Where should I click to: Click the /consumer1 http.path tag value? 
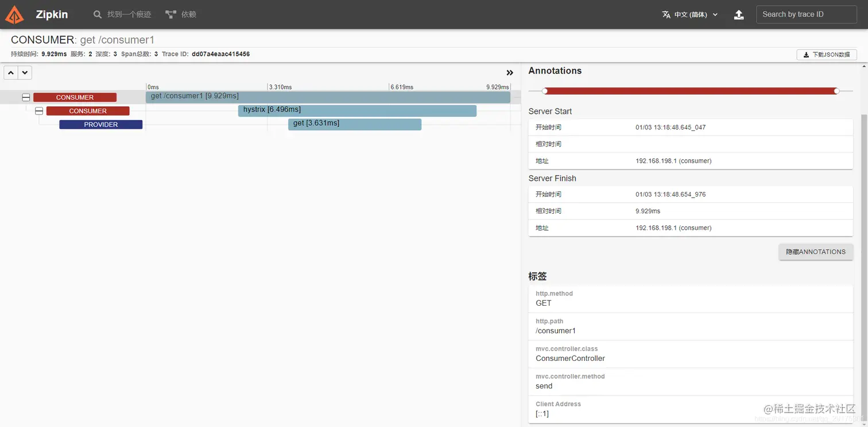point(556,330)
